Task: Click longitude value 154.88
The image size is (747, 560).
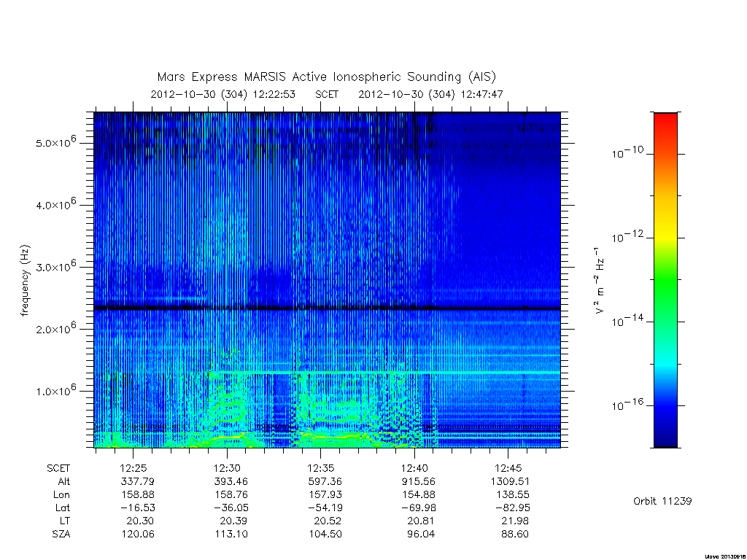Action: pos(418,495)
